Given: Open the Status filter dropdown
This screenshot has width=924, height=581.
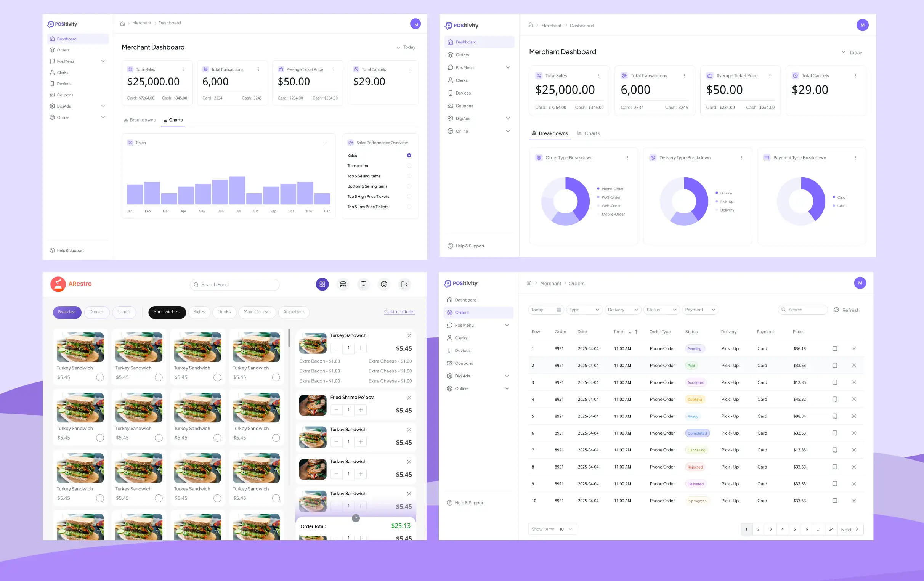Looking at the screenshot, I should coord(661,310).
